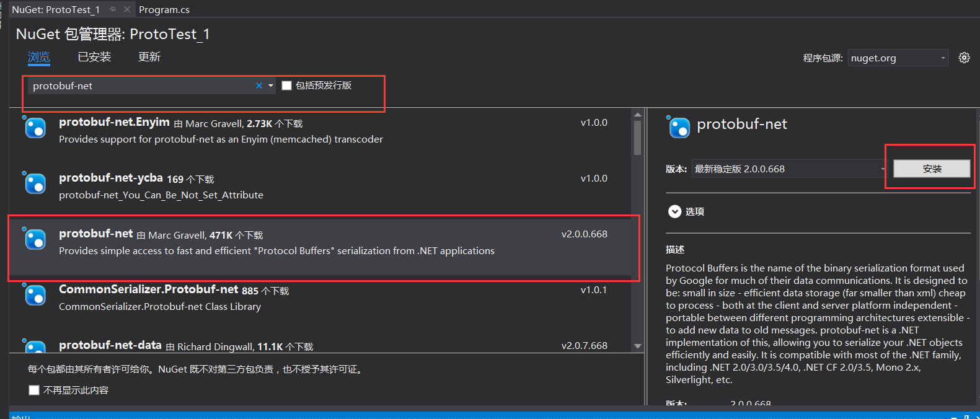Switch to the 浏览 (Browse) tab

(x=38, y=57)
